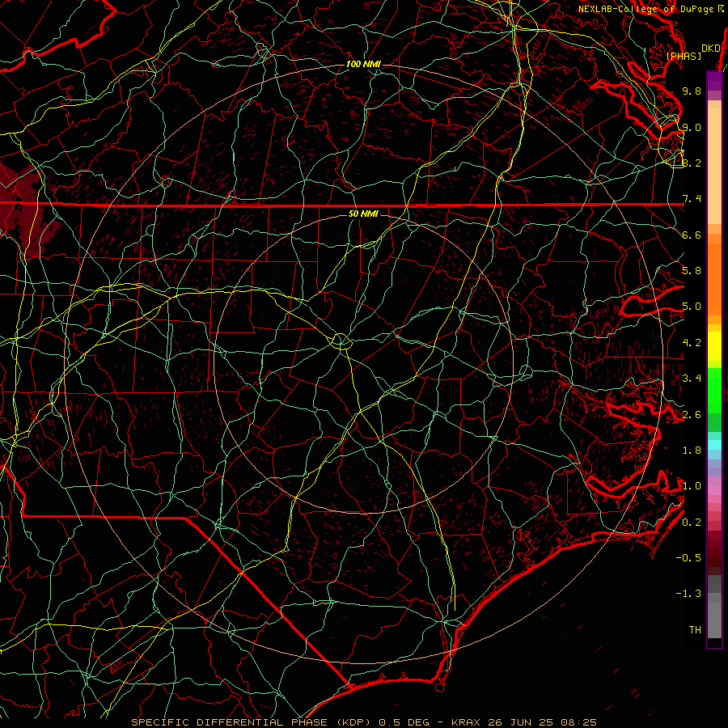Click the 0.2 value on the KDP scale
This screenshot has height=728, width=728.
coord(692,523)
